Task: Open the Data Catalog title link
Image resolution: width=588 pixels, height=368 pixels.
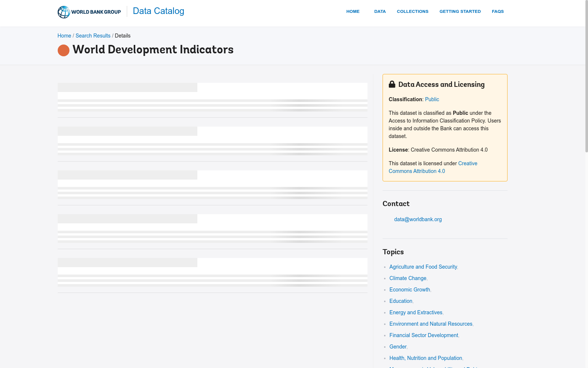Action: point(158,11)
